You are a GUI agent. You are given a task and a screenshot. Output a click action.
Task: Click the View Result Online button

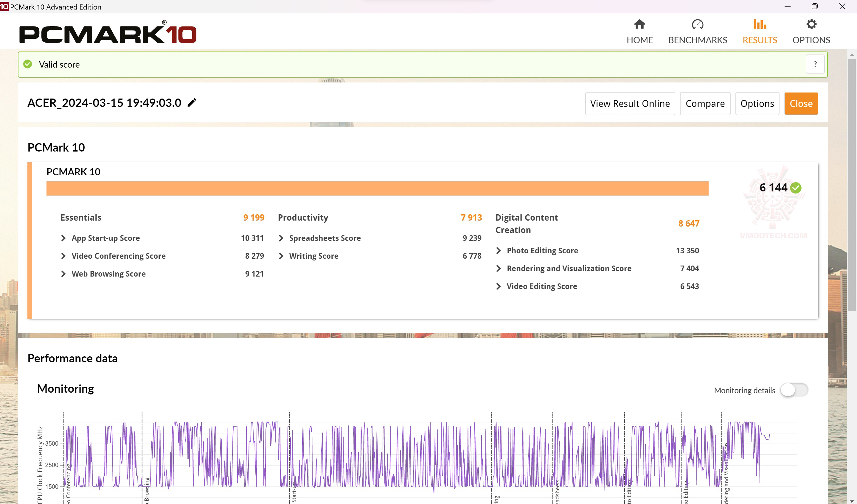(x=630, y=104)
